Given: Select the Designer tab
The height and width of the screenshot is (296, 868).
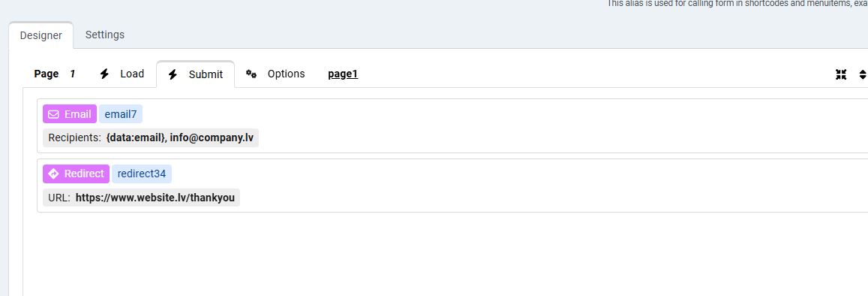Looking at the screenshot, I should [x=41, y=35].
